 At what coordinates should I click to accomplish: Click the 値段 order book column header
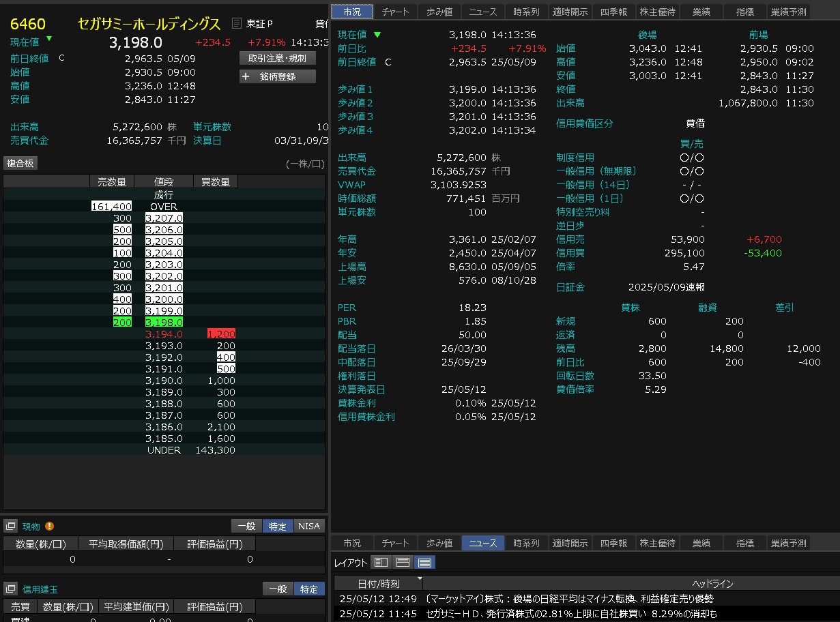[164, 181]
